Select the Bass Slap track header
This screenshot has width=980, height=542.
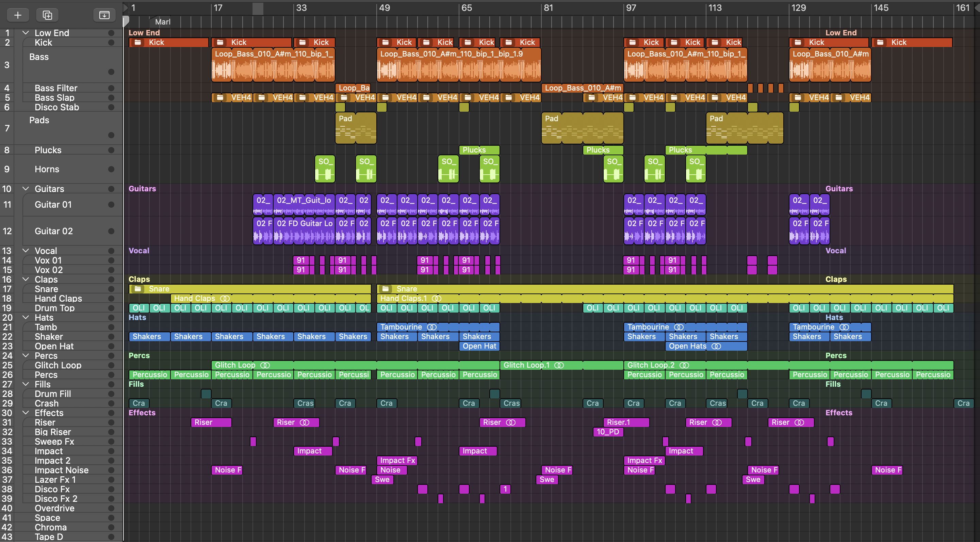54,98
